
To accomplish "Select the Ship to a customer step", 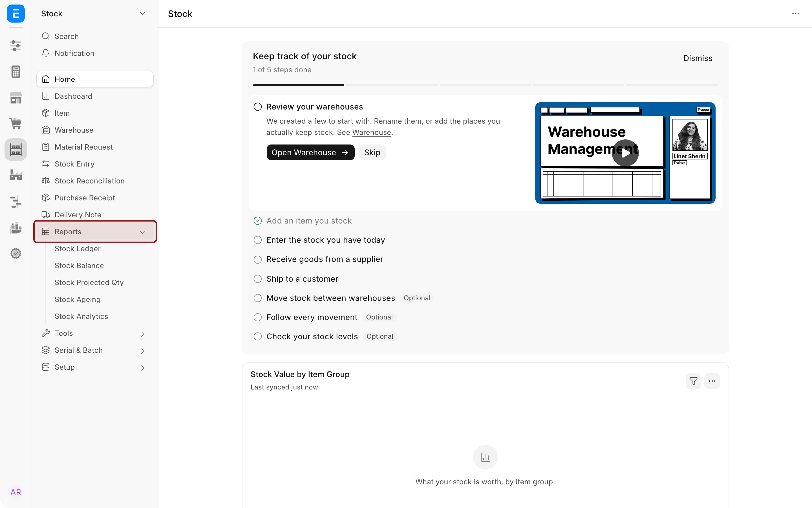I will (x=302, y=279).
